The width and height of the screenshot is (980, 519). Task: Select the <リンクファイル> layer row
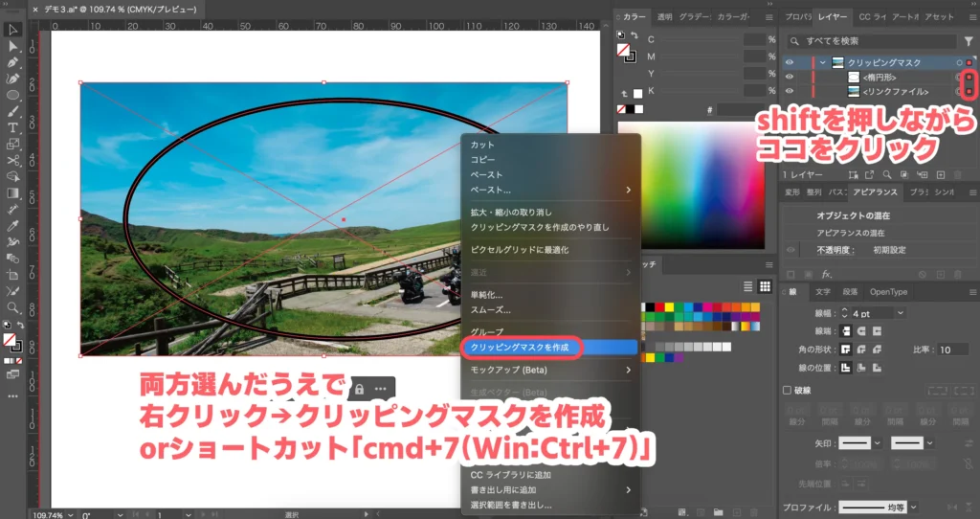pyautogui.click(x=896, y=91)
